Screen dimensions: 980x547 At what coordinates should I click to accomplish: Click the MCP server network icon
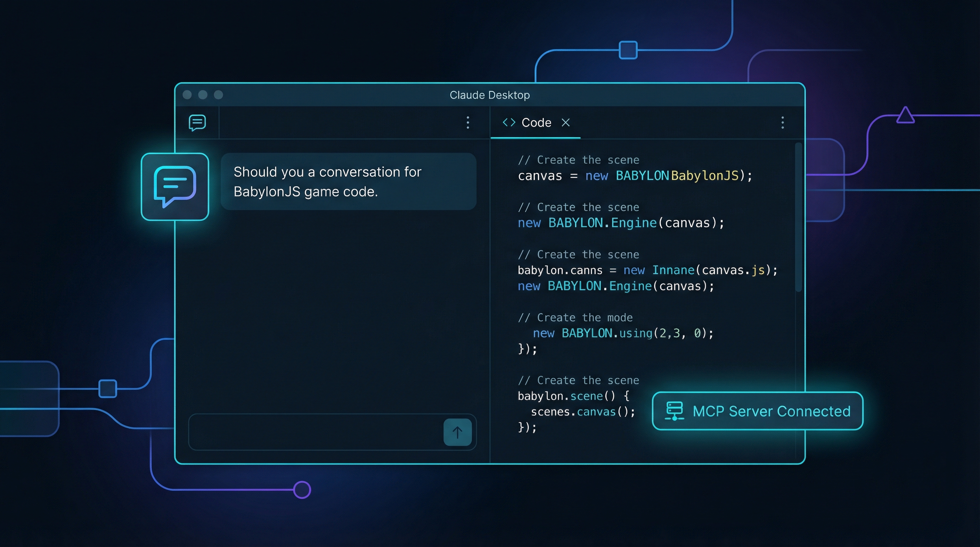click(x=674, y=411)
